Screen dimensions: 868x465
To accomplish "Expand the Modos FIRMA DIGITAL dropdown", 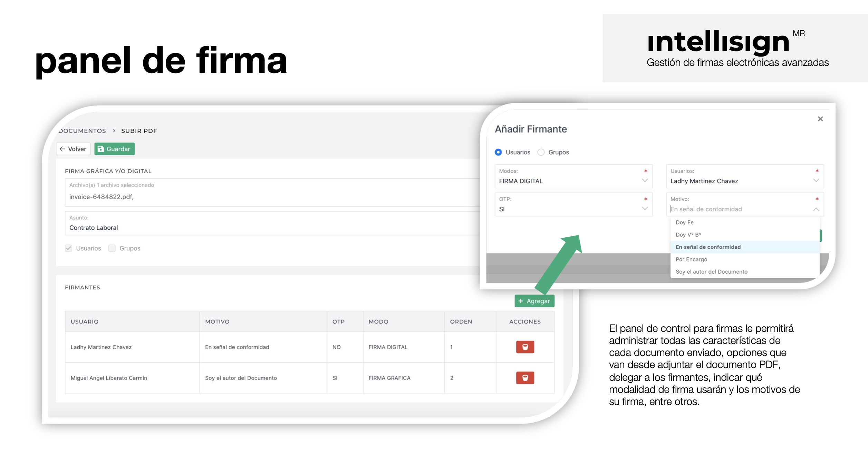I will click(x=644, y=180).
